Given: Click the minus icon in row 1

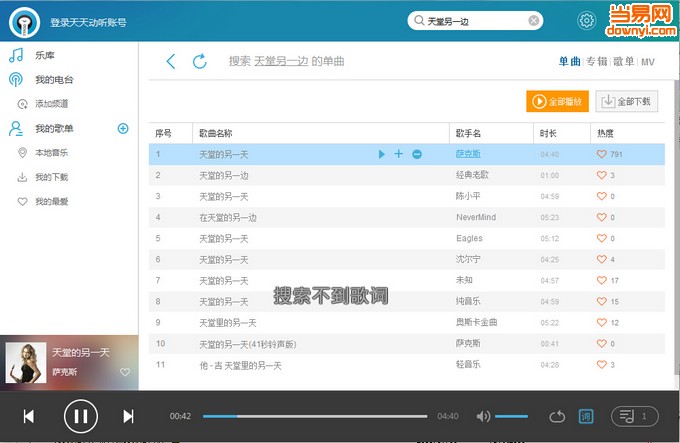Looking at the screenshot, I should (417, 154).
